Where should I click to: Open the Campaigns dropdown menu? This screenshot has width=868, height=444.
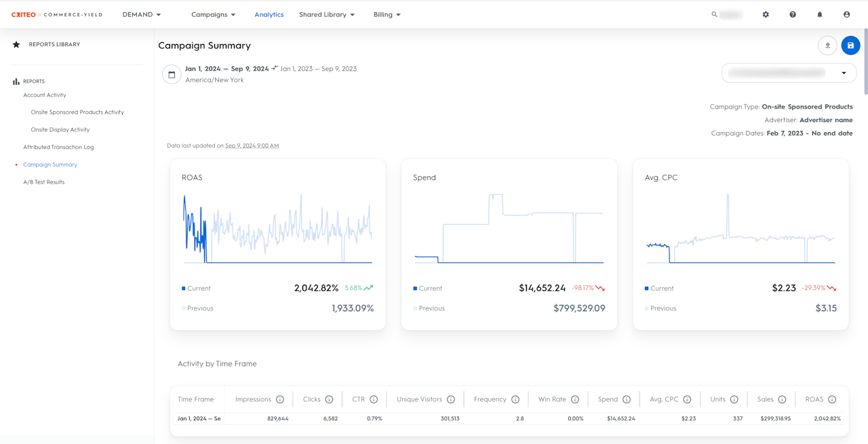(x=213, y=14)
